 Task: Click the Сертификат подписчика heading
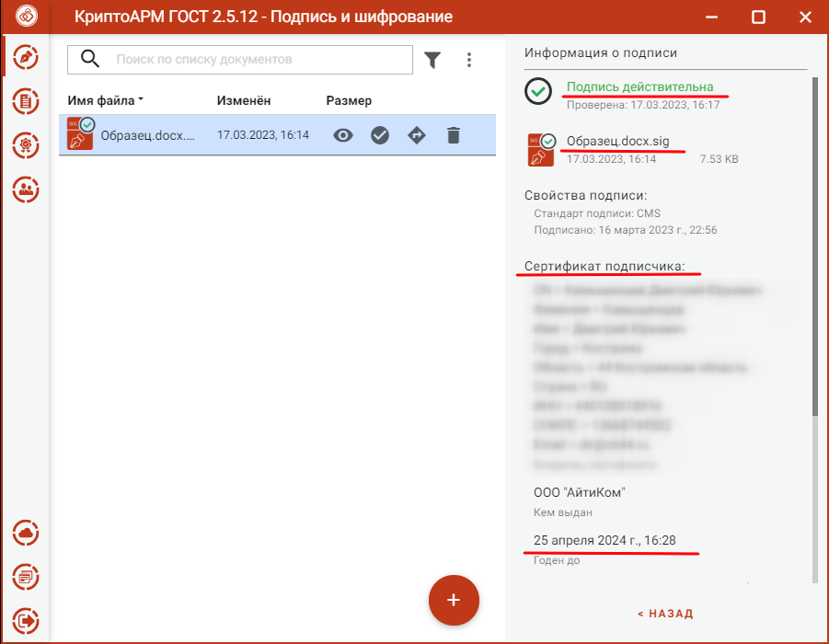pos(604,266)
